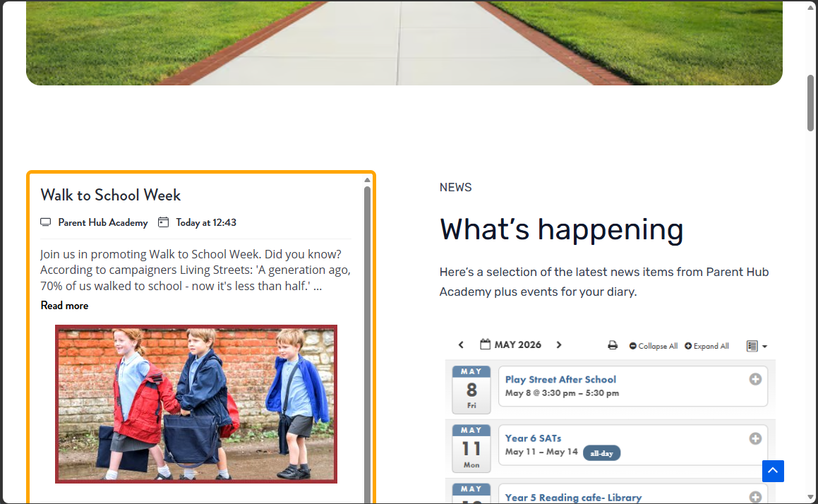The image size is (818, 504).
Task: Click the monitor icon beside Parent Hub Academy
Action: tap(46, 222)
